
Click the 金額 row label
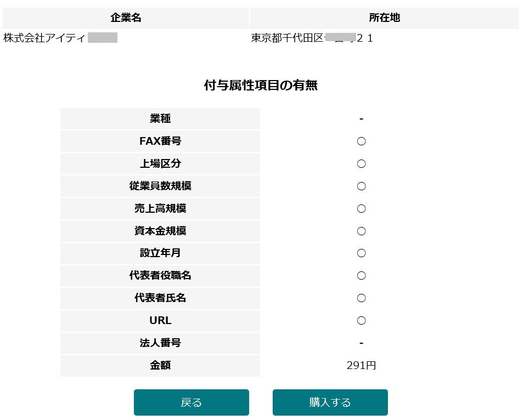pyautogui.click(x=160, y=365)
